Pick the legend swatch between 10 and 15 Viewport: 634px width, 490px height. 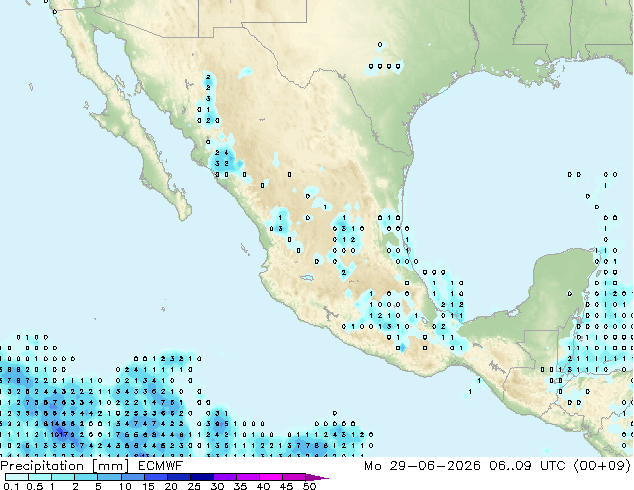pyautogui.click(x=132, y=477)
